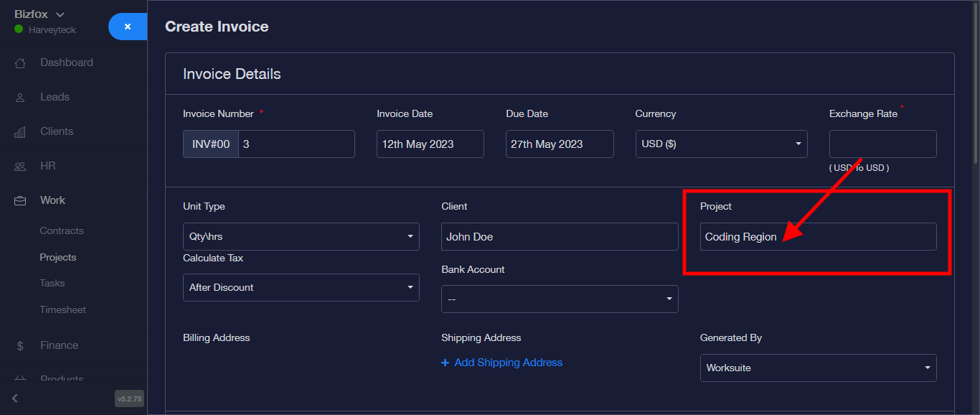Click the HR people icon
Screen dimensions: 980x415
(x=20, y=167)
